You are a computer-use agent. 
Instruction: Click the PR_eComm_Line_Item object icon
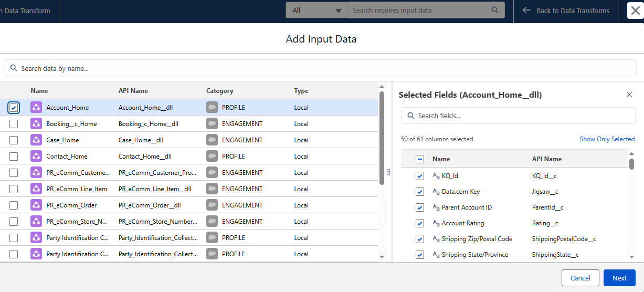tap(36, 189)
